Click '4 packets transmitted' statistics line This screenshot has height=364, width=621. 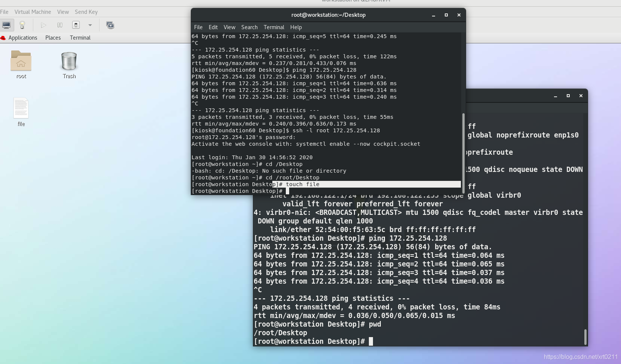click(377, 307)
